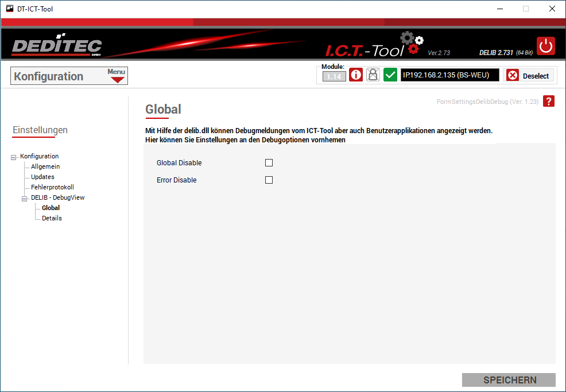Select Allgemein in the settings tree

click(x=45, y=166)
